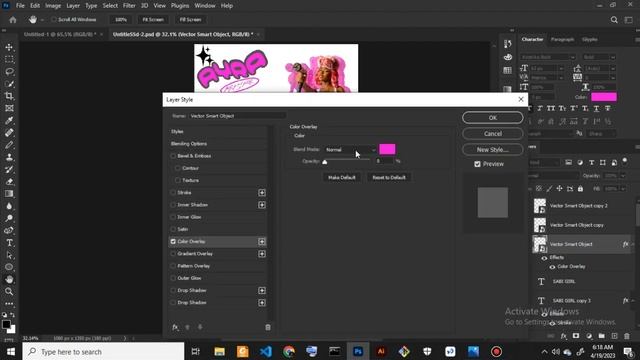This screenshot has height=360, width=640.
Task: Click the fx icon in Layer Style dialog
Action: [x=175, y=327]
